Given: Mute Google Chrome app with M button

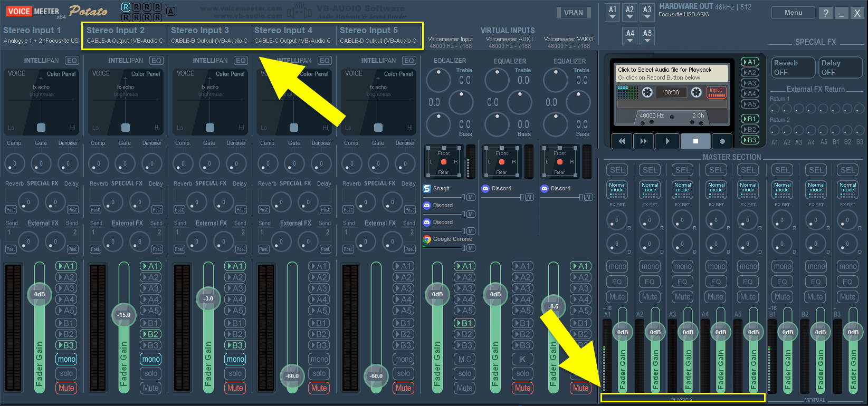Looking at the screenshot, I should click(471, 248).
